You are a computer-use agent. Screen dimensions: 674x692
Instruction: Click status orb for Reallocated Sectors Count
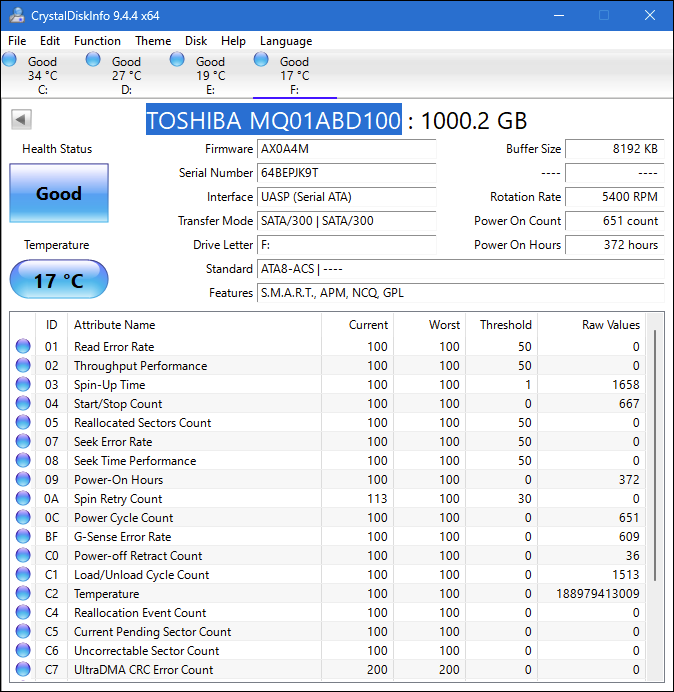[x=23, y=422]
